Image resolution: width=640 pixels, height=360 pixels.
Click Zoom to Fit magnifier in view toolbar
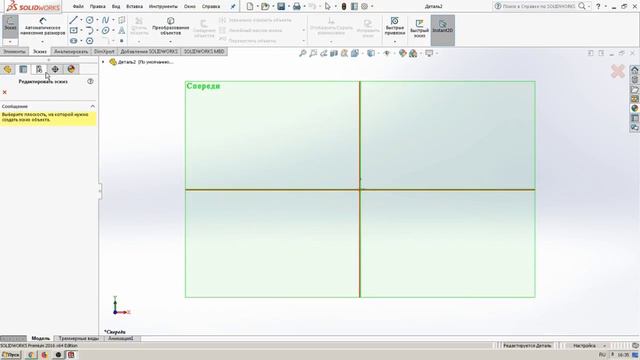pos(302,53)
